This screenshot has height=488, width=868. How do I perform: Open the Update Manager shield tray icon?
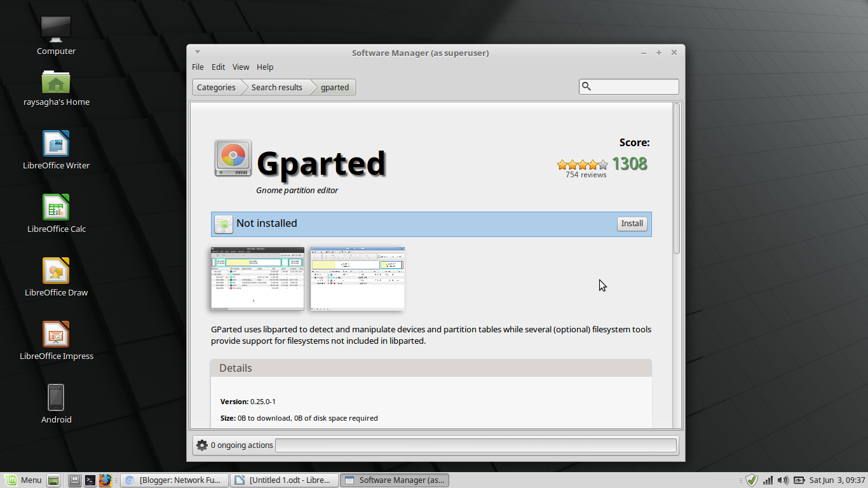click(x=752, y=480)
